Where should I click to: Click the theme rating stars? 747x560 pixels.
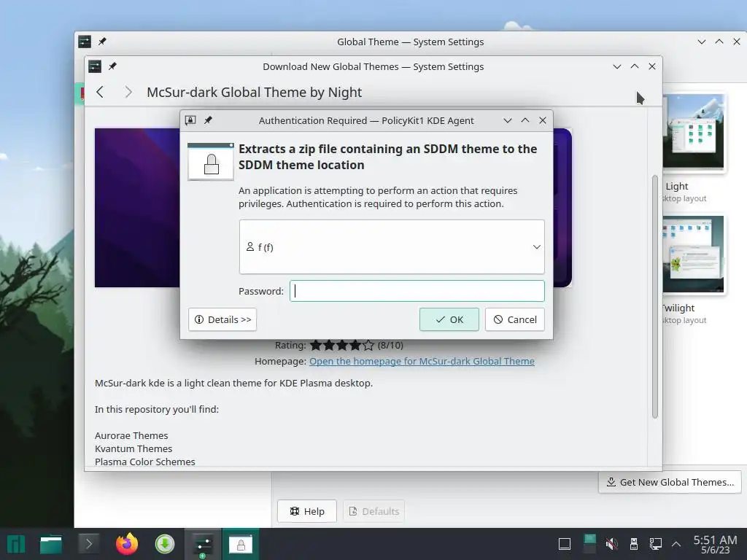click(342, 345)
